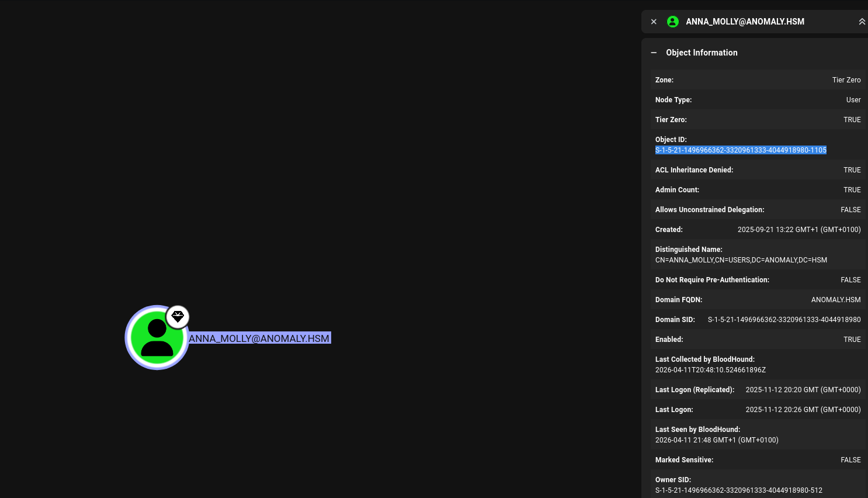
Task: Click the Tier Zero diamond badge on node
Action: (178, 317)
